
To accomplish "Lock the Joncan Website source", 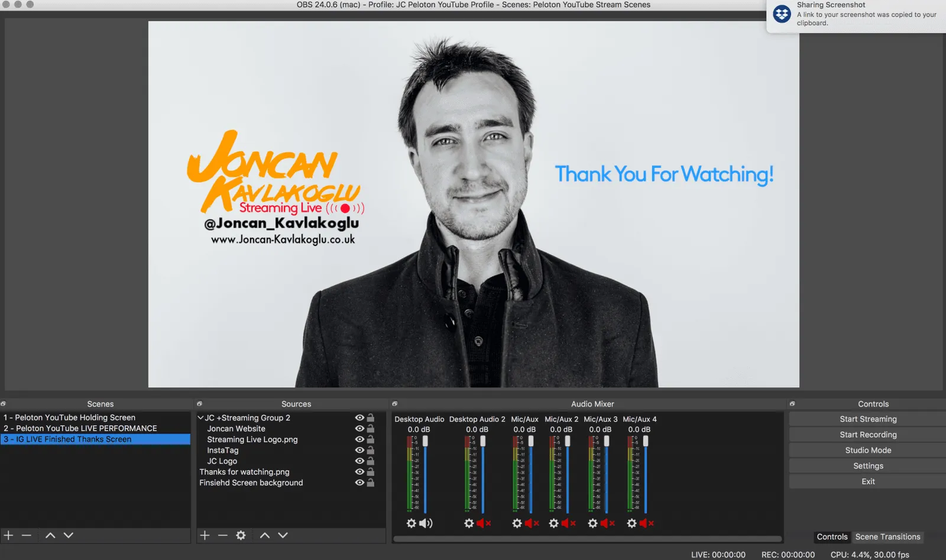I will click(x=371, y=429).
